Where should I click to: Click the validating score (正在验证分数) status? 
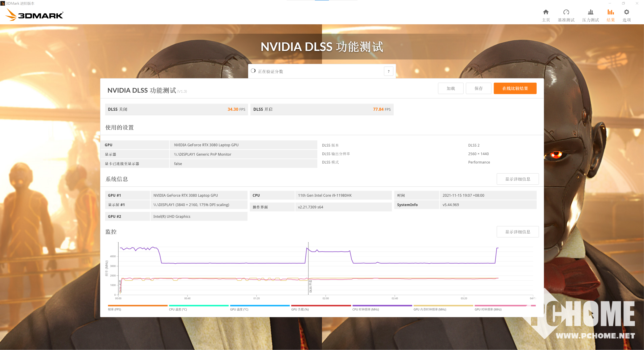pos(270,71)
